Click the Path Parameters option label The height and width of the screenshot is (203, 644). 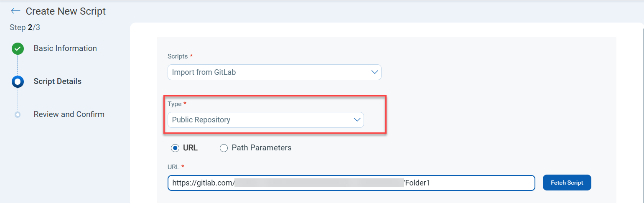261,148
